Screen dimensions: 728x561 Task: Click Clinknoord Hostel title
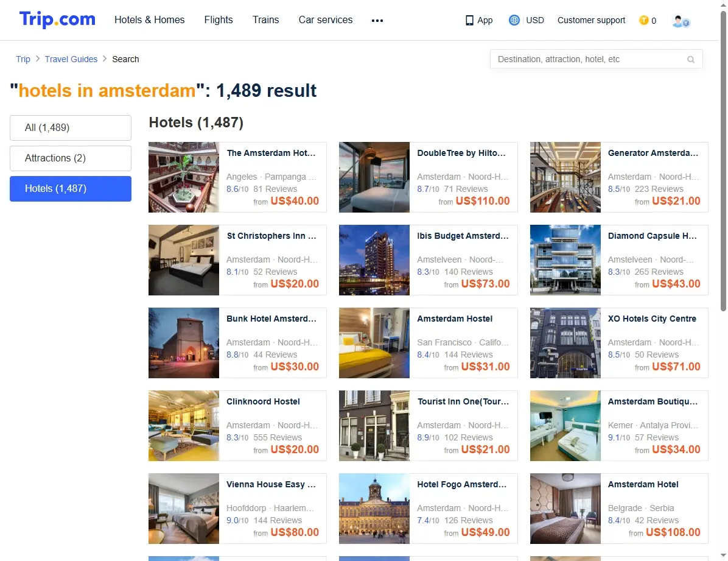263,401
